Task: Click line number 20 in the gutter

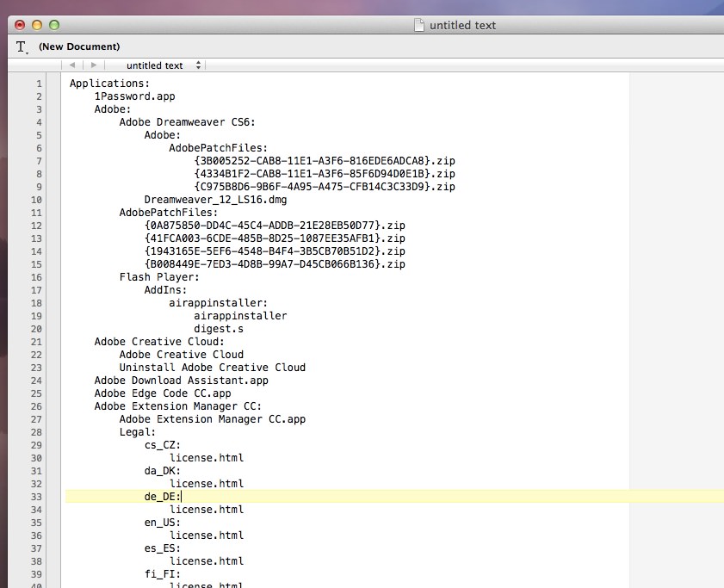Action: tap(36, 330)
